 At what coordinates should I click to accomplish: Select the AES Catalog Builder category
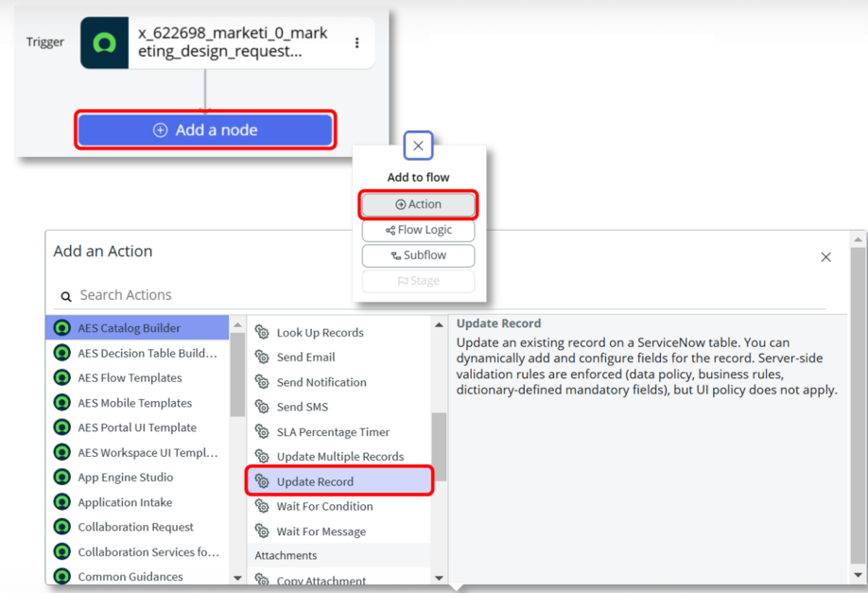tap(137, 328)
